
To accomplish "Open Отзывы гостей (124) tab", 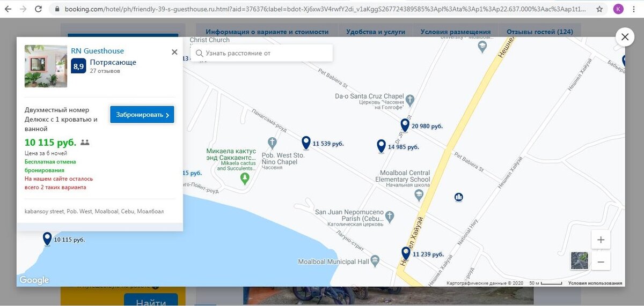I will [x=540, y=32].
